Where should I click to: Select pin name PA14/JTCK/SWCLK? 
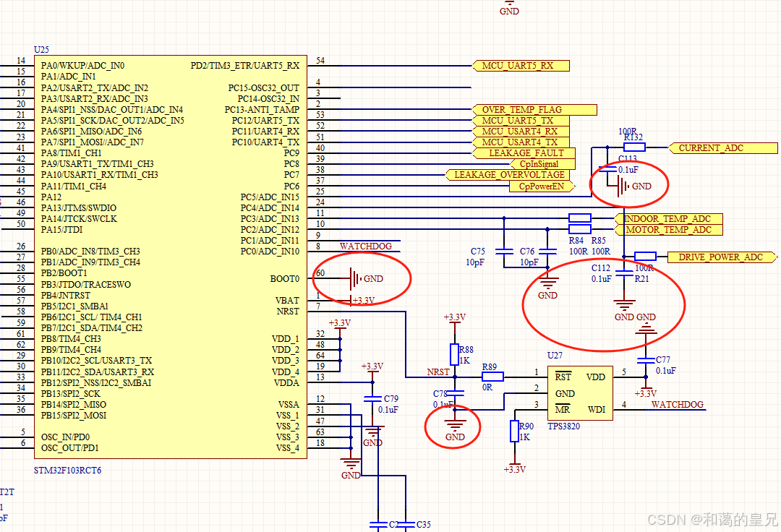tap(79, 219)
